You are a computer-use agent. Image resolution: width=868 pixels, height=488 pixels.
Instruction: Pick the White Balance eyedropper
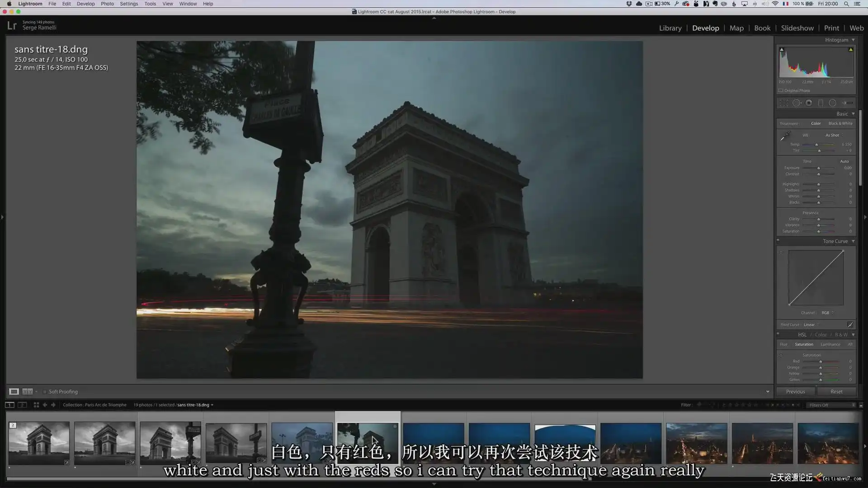(785, 136)
